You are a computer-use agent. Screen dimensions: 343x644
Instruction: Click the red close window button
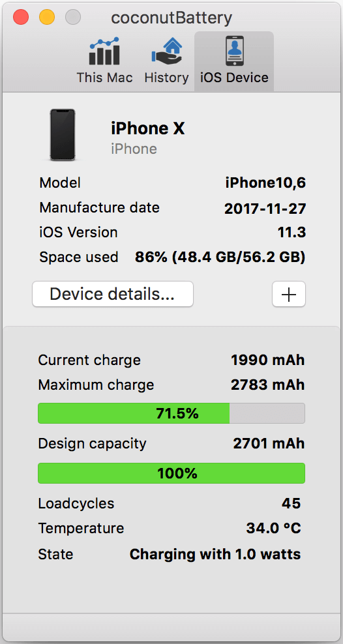coord(21,17)
